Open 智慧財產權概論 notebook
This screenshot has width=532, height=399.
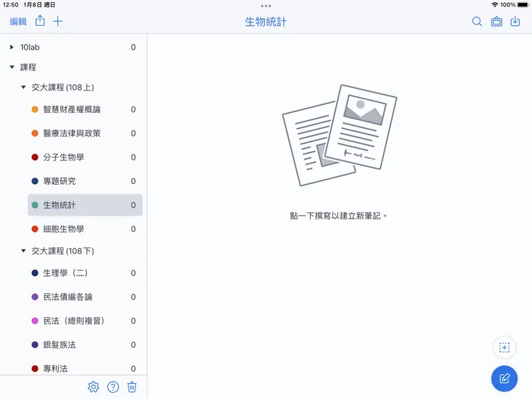(85, 109)
